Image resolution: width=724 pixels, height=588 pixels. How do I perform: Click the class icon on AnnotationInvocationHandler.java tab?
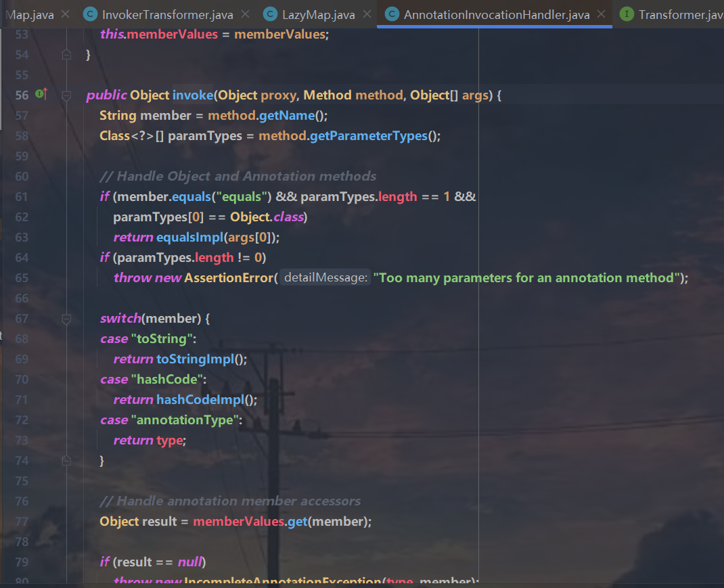point(392,14)
